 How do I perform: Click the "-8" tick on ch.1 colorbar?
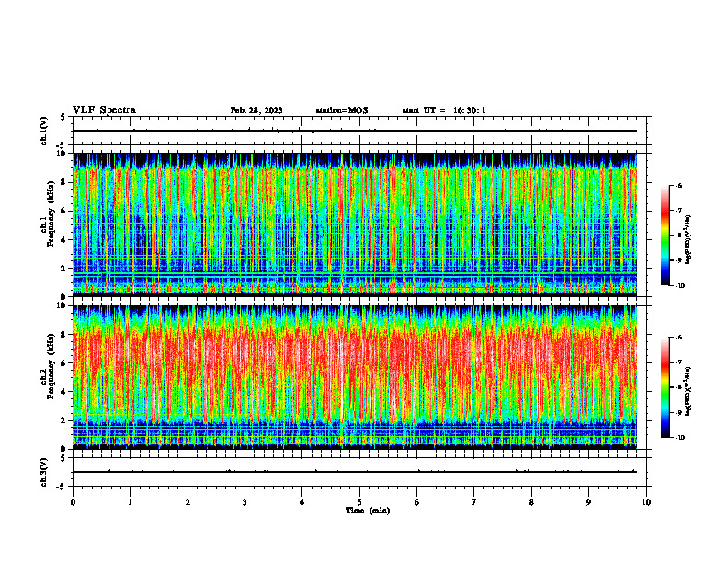click(x=679, y=236)
